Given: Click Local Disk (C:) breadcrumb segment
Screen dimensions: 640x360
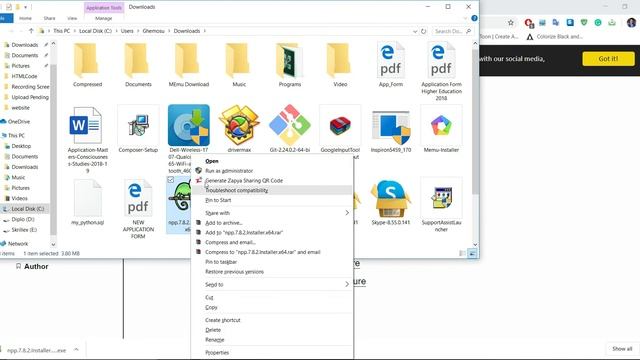Looking at the screenshot, I should [95, 31].
